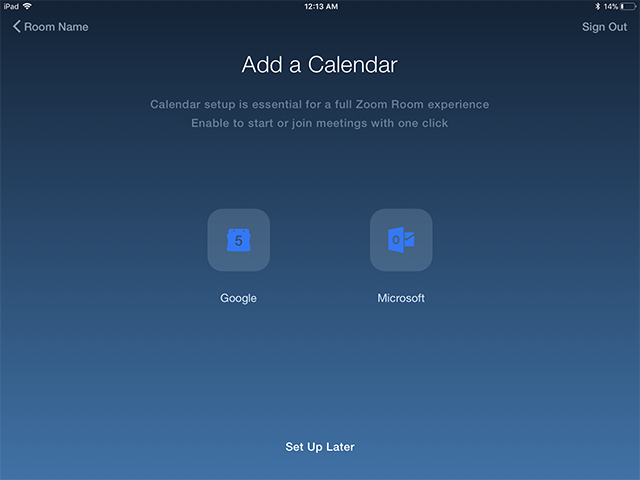Choose Set Up Later
The image size is (640, 480).
320,447
